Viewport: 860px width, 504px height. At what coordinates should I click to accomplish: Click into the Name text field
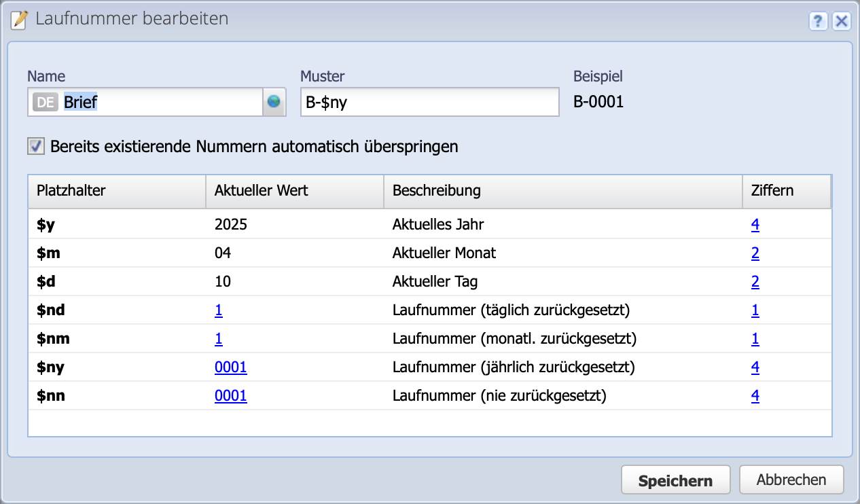pyautogui.click(x=156, y=101)
